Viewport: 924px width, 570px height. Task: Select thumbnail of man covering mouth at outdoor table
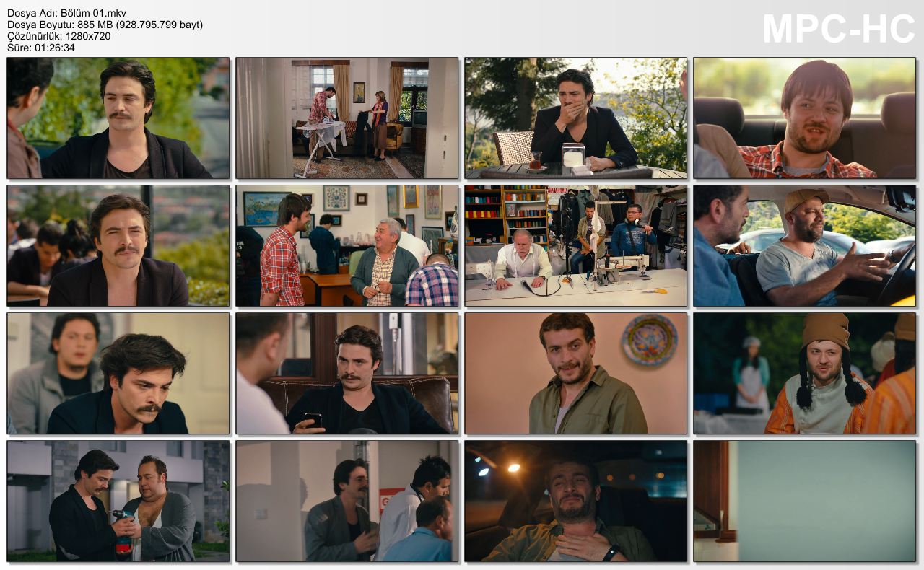pos(576,118)
